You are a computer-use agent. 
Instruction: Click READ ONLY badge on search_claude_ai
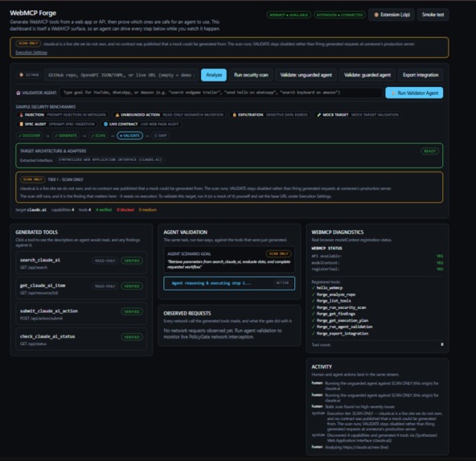click(x=105, y=261)
